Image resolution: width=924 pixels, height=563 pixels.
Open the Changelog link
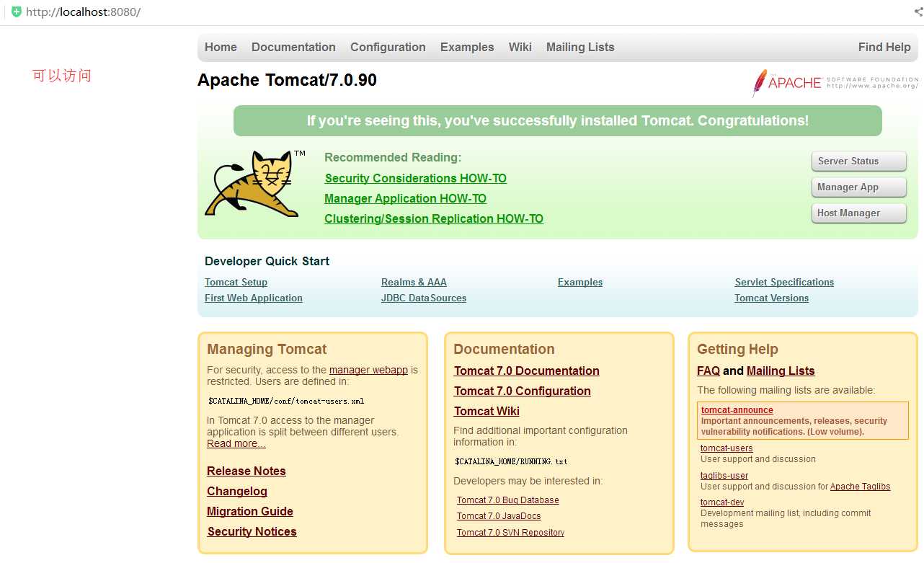237,492
